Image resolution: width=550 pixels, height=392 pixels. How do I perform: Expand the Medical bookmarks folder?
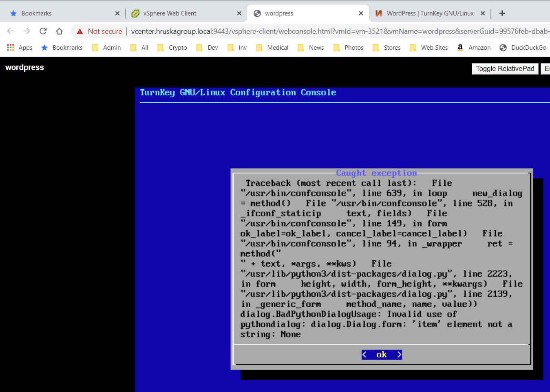(272, 48)
